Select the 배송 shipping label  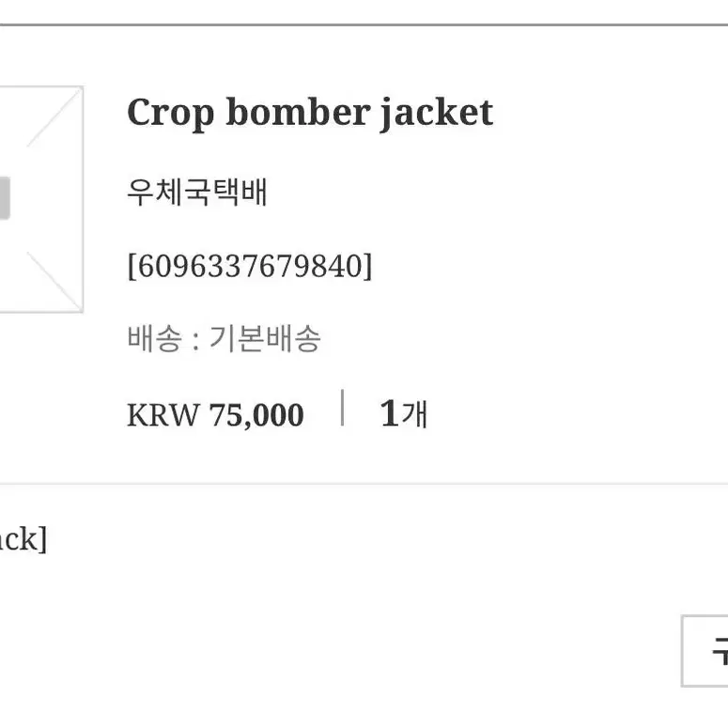154,338
